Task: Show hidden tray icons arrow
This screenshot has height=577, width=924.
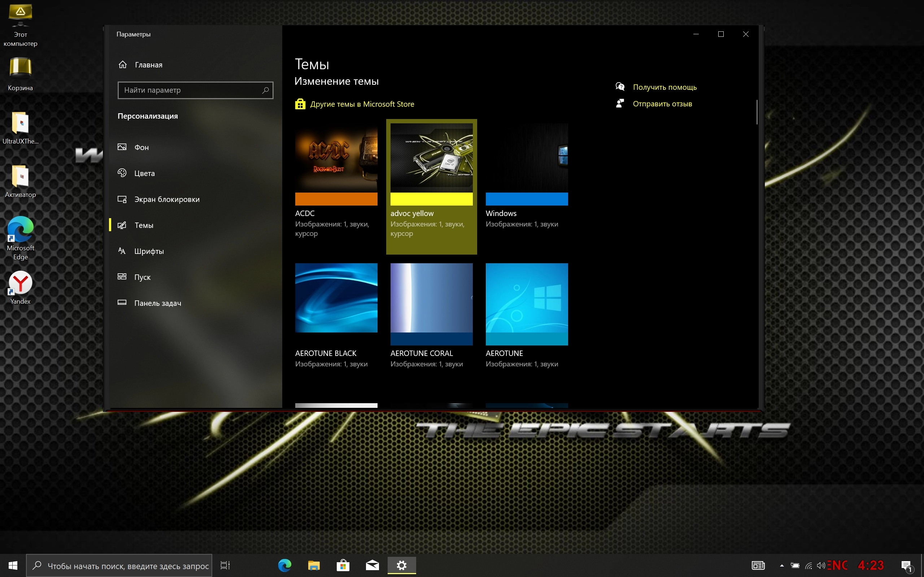Action: click(x=781, y=565)
